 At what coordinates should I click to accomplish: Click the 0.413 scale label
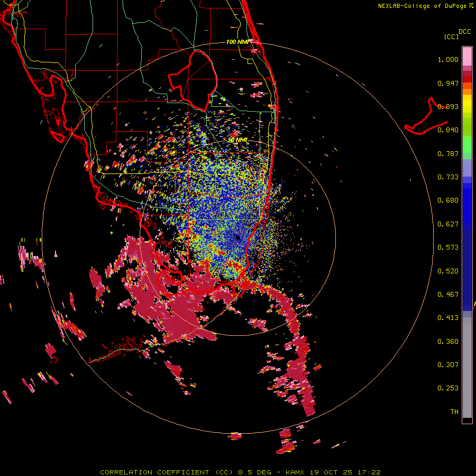(x=448, y=318)
